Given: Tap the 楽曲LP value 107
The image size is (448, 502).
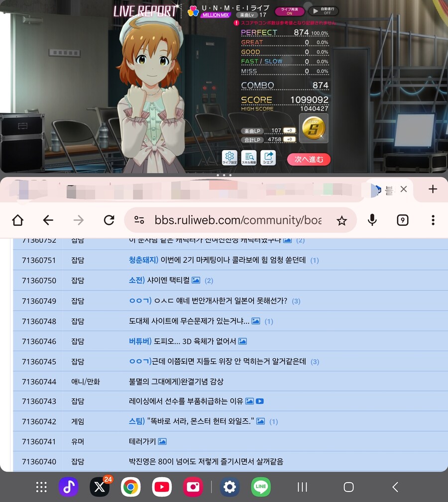Looking at the screenshot, I should point(276,131).
